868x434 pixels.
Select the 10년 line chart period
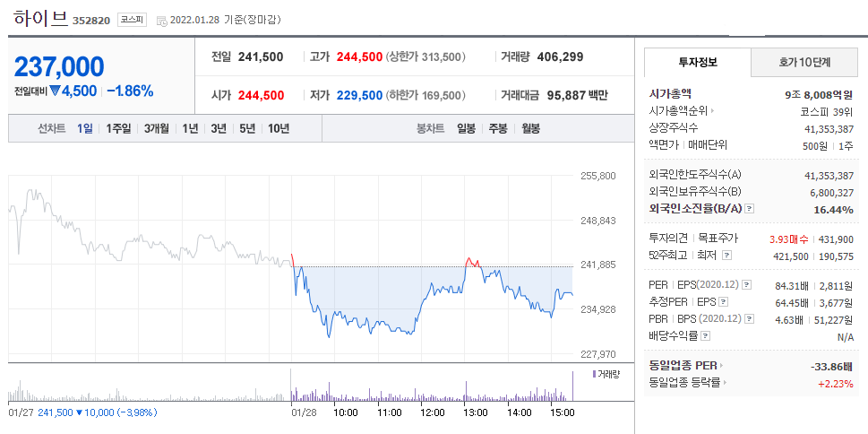279,128
